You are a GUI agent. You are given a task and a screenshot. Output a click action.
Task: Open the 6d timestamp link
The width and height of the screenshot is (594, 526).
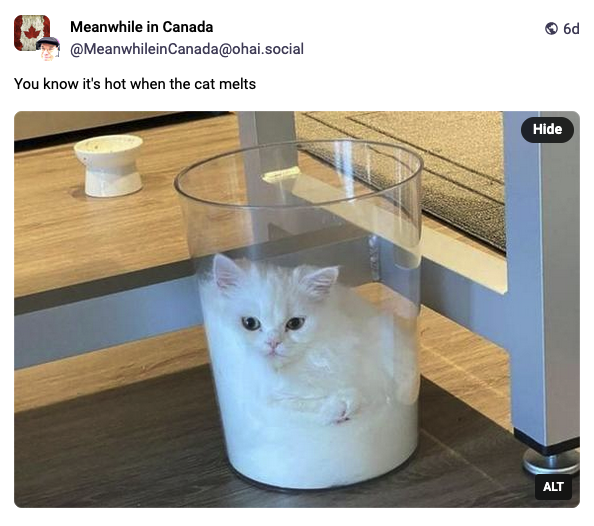[x=571, y=29]
